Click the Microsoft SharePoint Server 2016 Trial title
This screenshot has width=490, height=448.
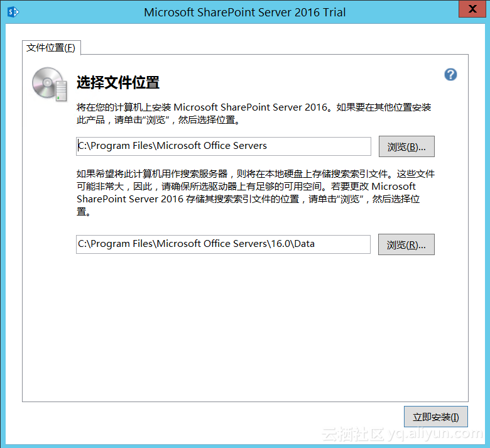pos(245,12)
